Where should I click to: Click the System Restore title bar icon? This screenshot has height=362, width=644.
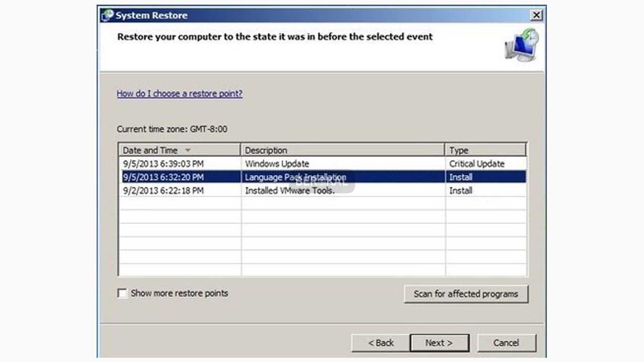click(107, 16)
